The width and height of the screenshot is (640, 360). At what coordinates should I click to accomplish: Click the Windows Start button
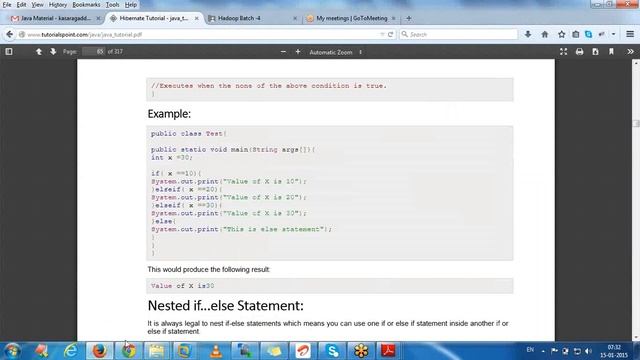coord(12,351)
